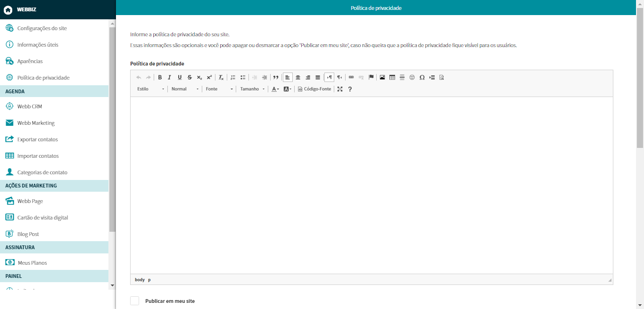Screen dimensions: 644x309
Task: Insert a link in the editor
Action: pos(351,77)
